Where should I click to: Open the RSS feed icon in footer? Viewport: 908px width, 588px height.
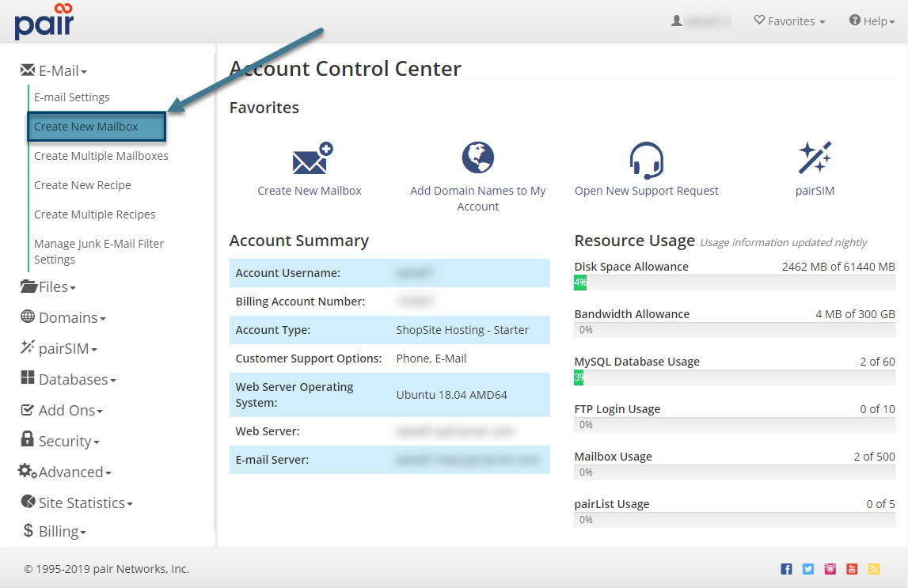point(874,569)
